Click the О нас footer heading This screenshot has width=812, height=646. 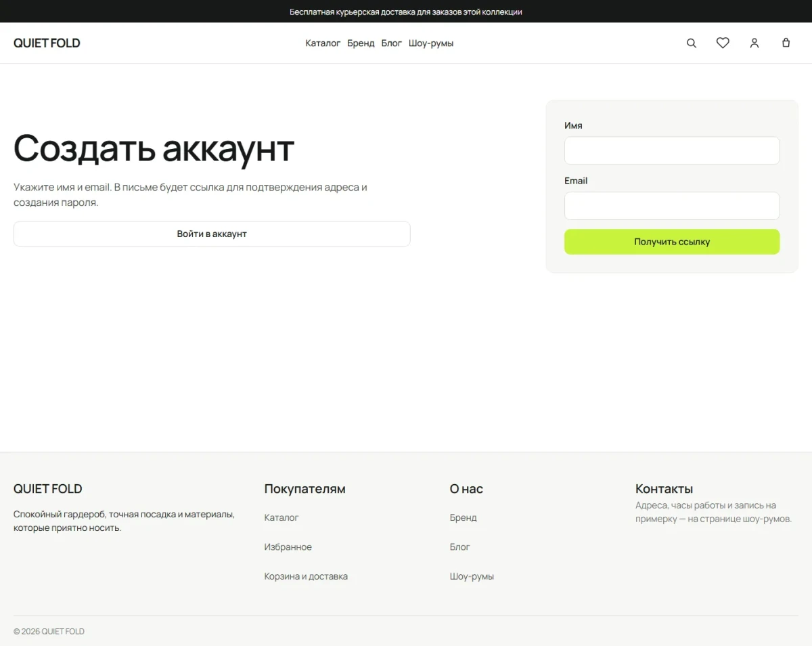pos(466,489)
